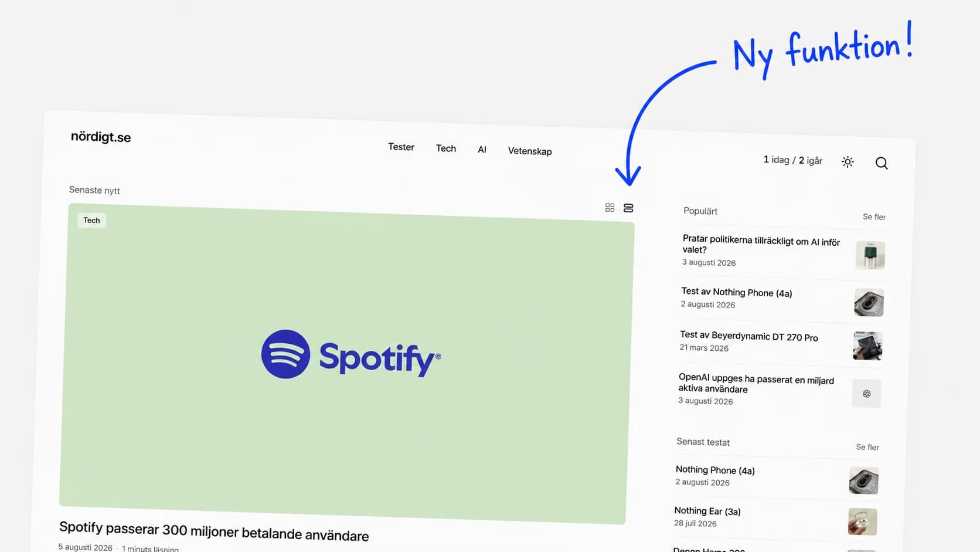Open the Vetenskap menu item
This screenshot has height=552, width=980.
[530, 151]
